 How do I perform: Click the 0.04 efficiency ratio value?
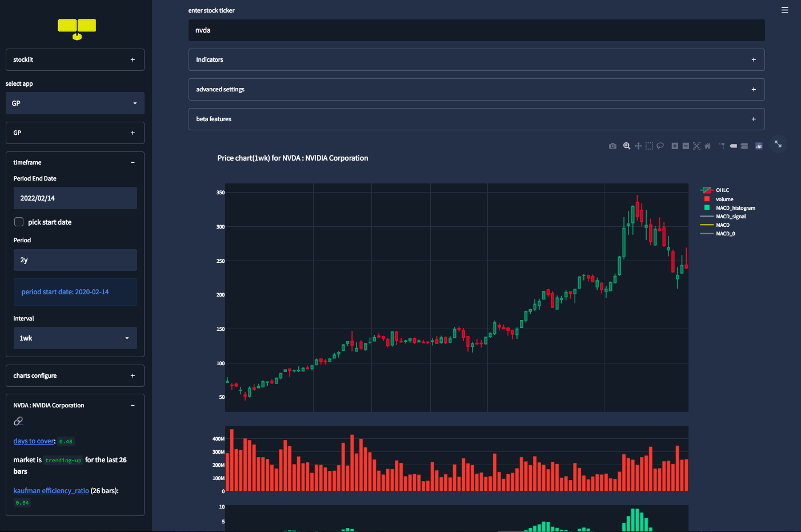[22, 503]
